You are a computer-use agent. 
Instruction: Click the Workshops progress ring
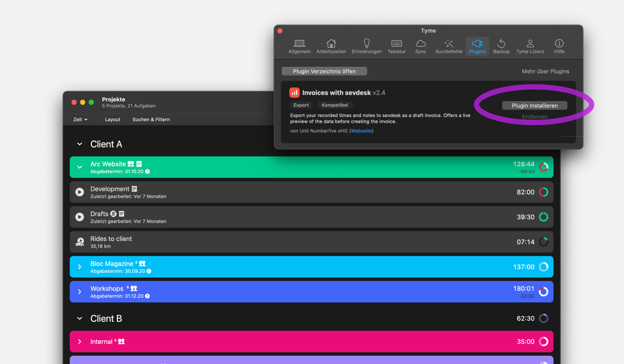(x=544, y=292)
